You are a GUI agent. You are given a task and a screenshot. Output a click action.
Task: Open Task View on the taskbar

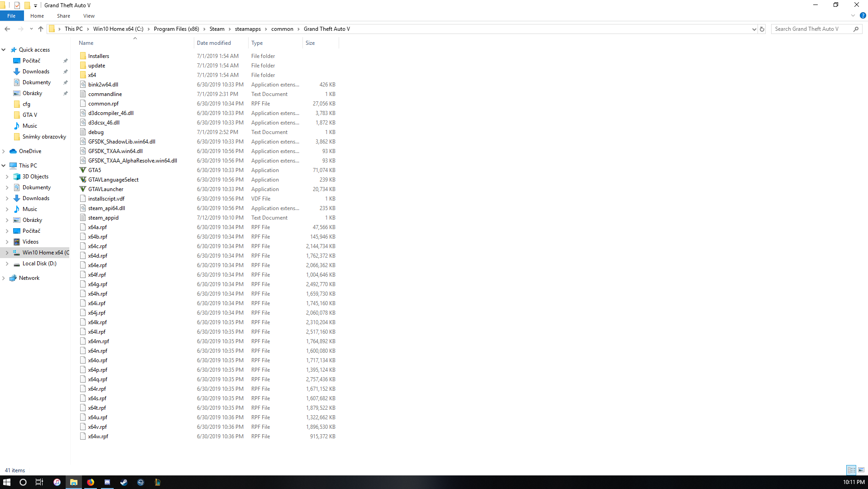pos(39,482)
